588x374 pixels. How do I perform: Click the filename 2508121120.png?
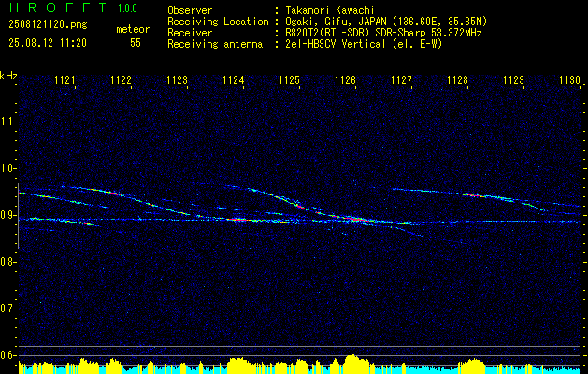[48, 25]
